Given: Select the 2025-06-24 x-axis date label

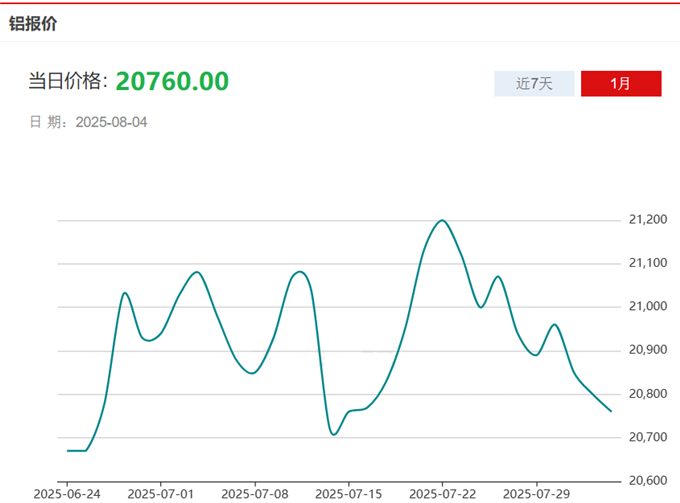Looking at the screenshot, I should (x=66, y=493).
